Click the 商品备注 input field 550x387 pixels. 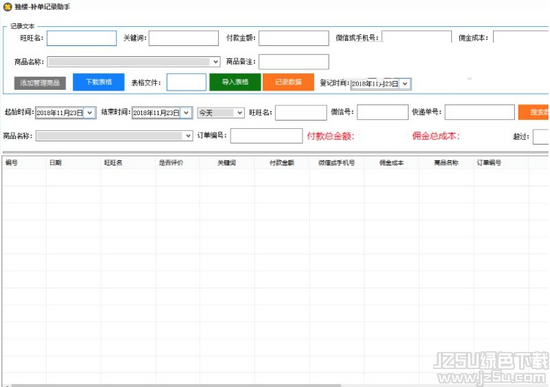pos(294,62)
